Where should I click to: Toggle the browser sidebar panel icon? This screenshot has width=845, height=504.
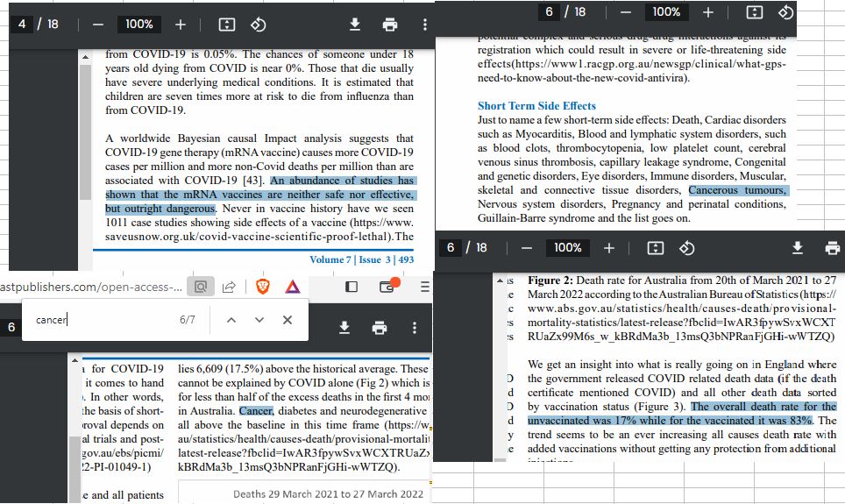point(351,287)
